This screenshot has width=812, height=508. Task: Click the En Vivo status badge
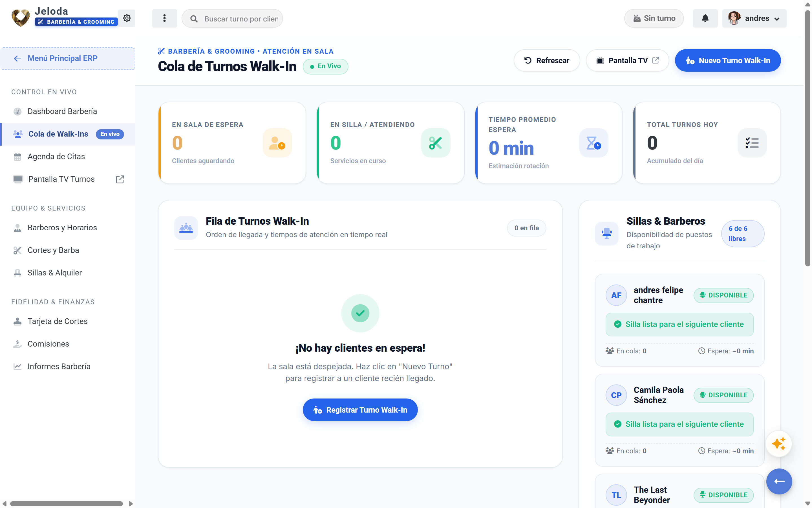point(325,66)
